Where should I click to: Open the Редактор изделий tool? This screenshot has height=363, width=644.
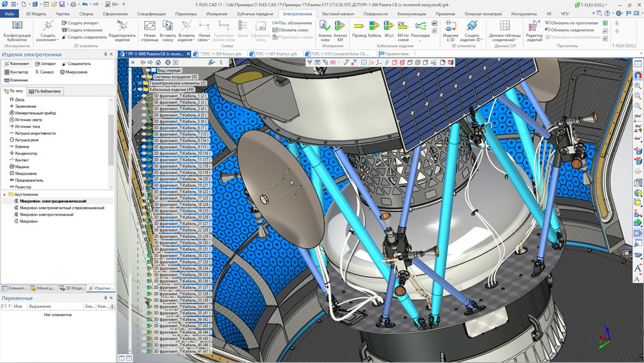(534, 31)
